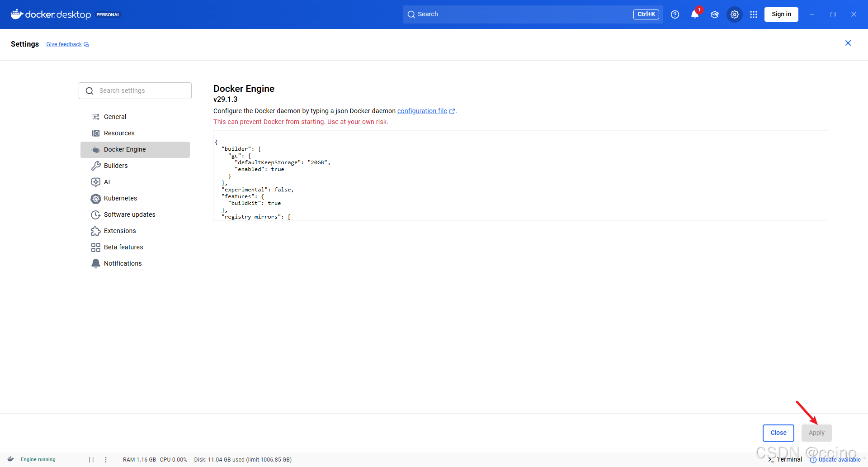
Task: Click the AI sparkle icon
Action: tap(96, 182)
